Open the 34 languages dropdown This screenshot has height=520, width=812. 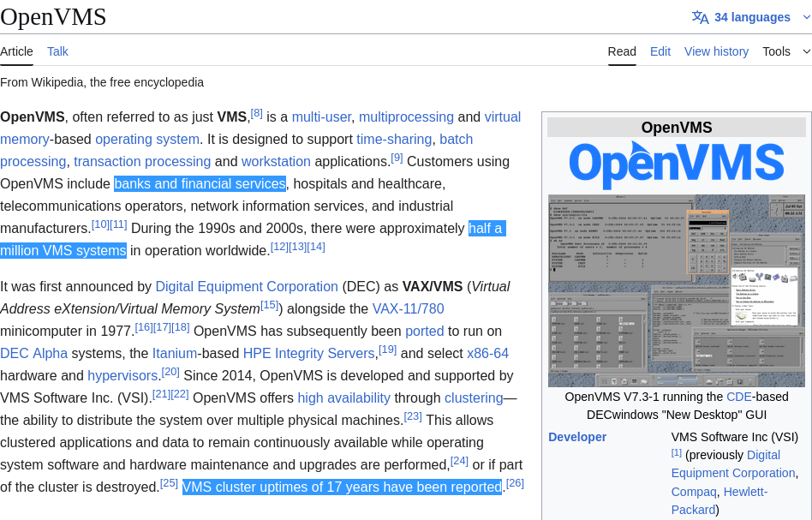point(752,17)
